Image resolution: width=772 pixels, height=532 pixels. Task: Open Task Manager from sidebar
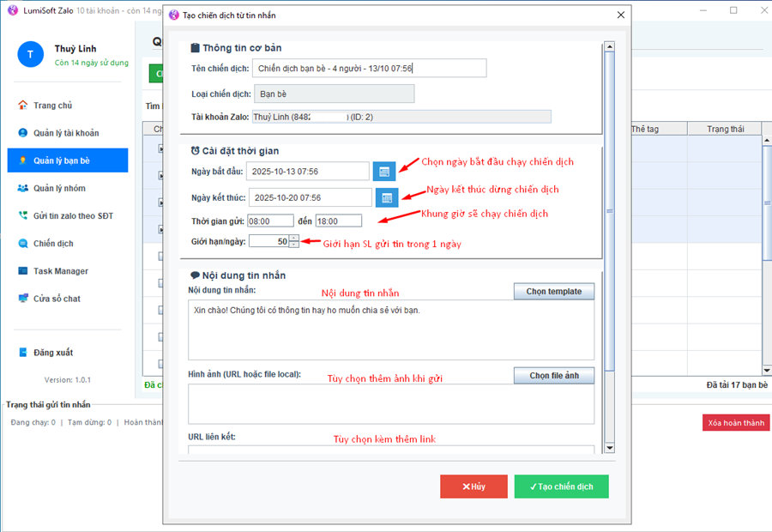(x=60, y=271)
